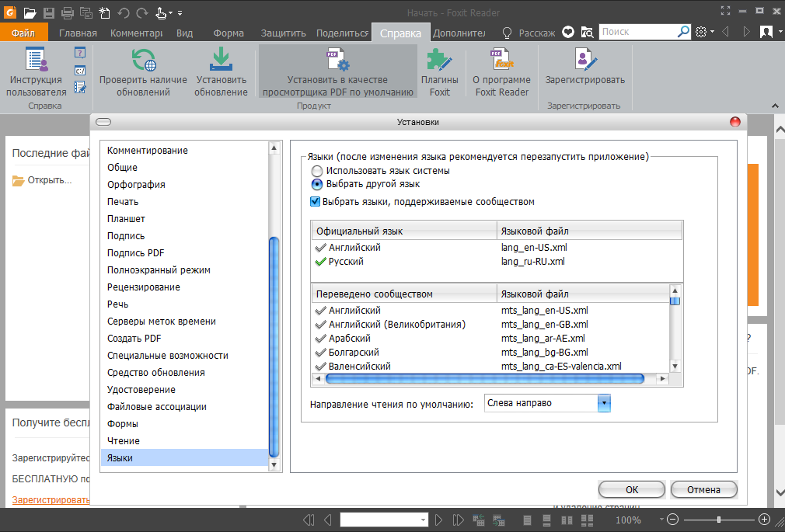Click the zoom in plus icon
This screenshot has height=532, width=785.
[764, 520]
